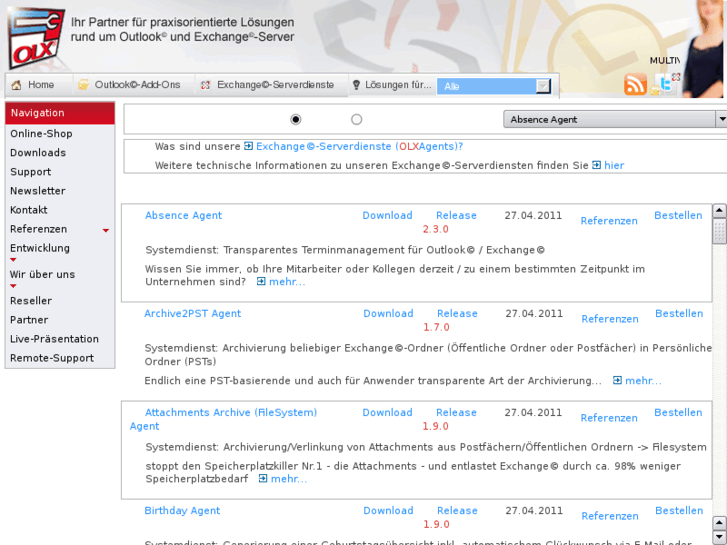Image resolution: width=727 pixels, height=545 pixels.
Task: Click arrow icon before Attachments Archive mehr
Action: (x=263, y=478)
